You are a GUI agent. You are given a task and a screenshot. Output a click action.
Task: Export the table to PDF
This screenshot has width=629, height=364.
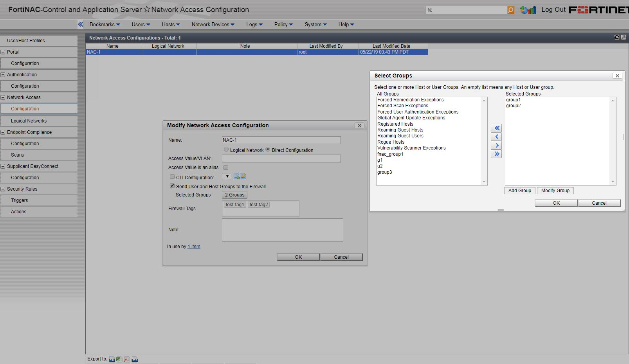click(127, 359)
